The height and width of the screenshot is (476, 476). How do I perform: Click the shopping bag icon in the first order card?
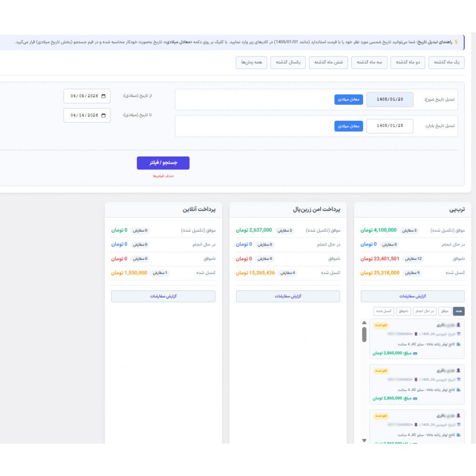pos(458,344)
